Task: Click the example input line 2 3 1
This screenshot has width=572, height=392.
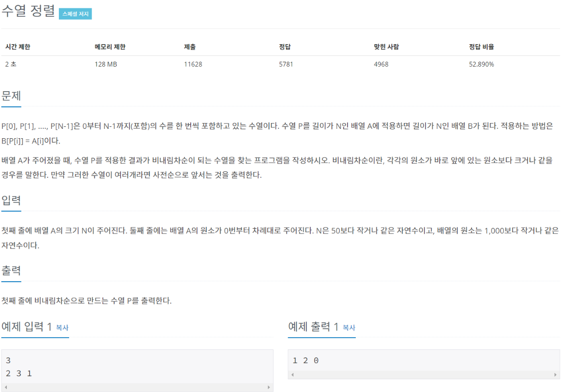Action: [x=19, y=373]
